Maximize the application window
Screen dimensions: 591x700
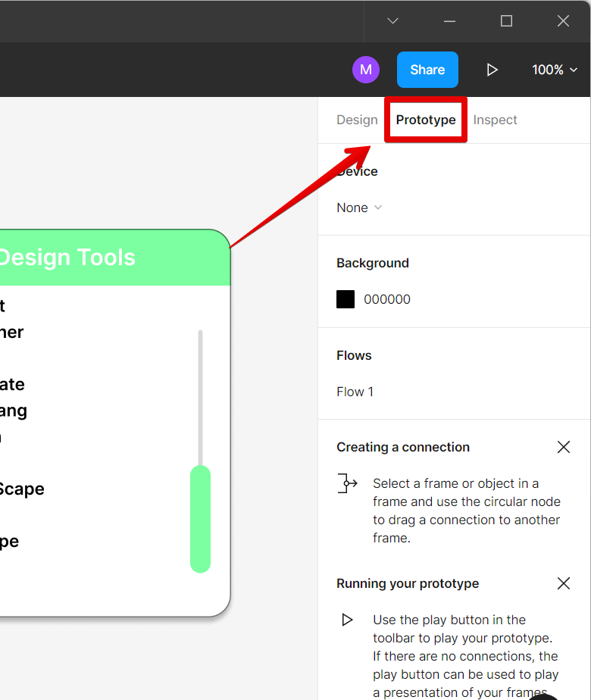coord(507,21)
